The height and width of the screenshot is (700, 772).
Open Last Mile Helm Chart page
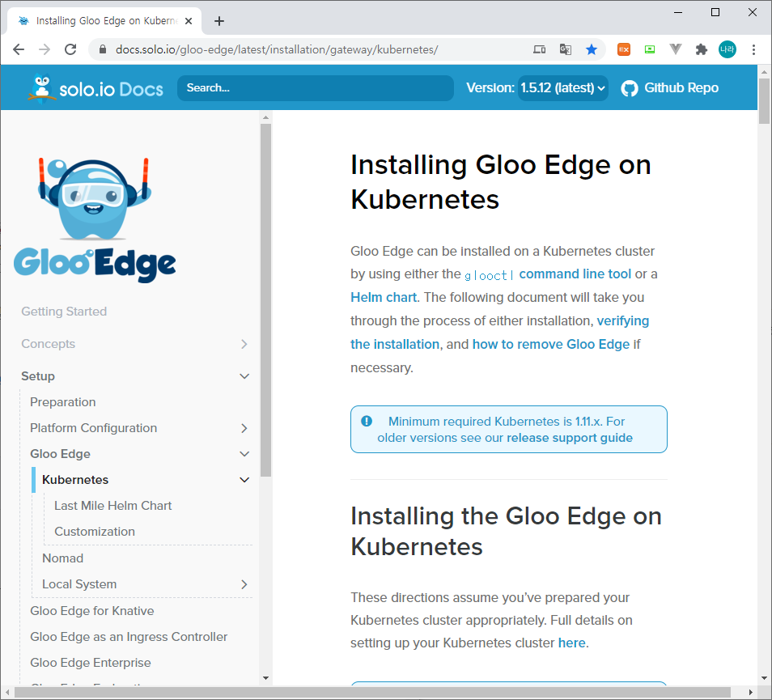113,506
